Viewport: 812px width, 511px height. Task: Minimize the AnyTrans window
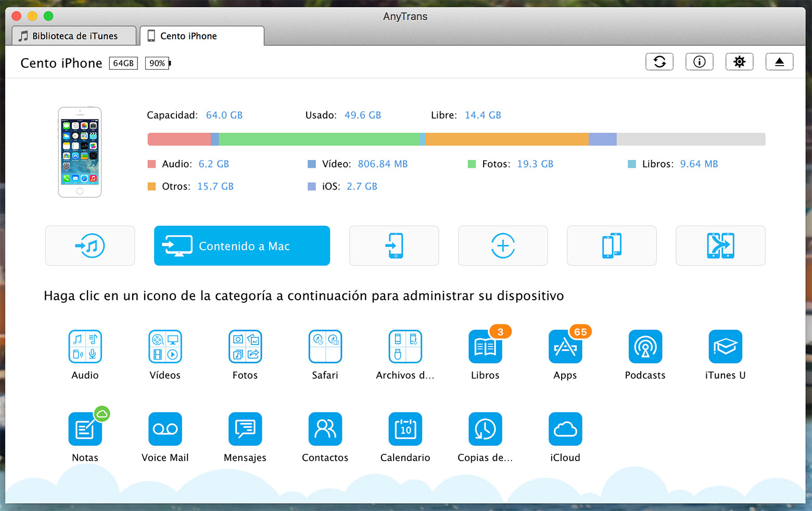point(32,16)
